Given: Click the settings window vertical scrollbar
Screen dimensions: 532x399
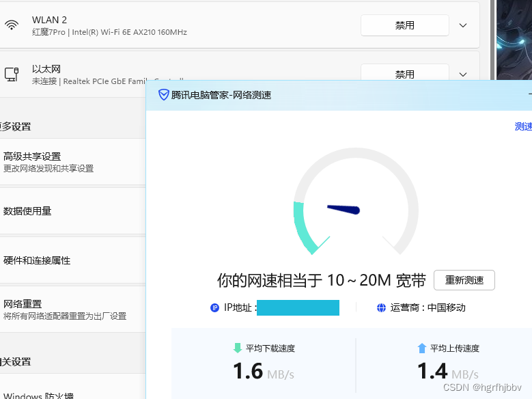Looking at the screenshot, I should click(x=492, y=40).
